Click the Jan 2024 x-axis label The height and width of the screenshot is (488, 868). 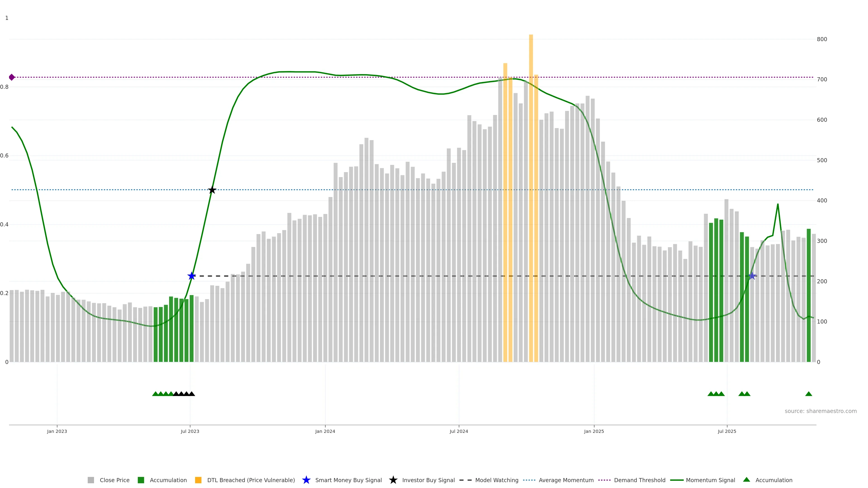click(x=325, y=431)
